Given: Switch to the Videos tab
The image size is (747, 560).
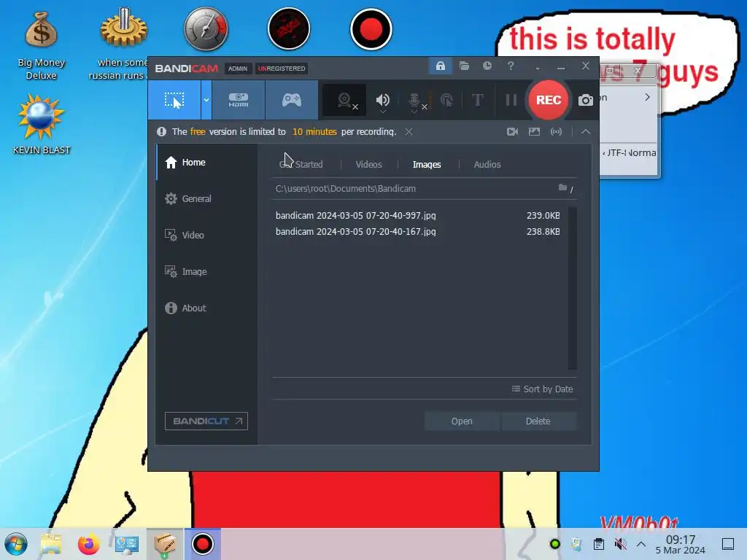Looking at the screenshot, I should tap(368, 164).
